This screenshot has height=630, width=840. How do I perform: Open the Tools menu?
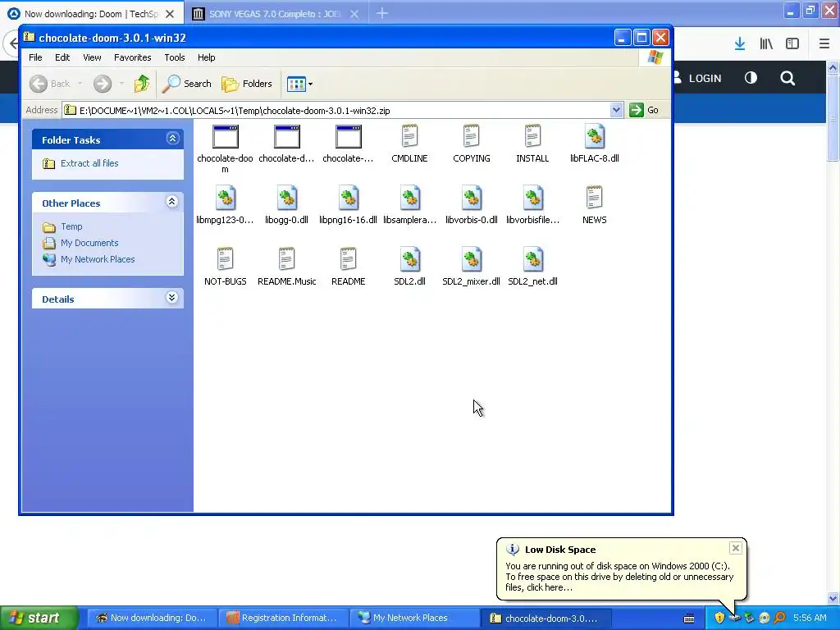tap(174, 57)
